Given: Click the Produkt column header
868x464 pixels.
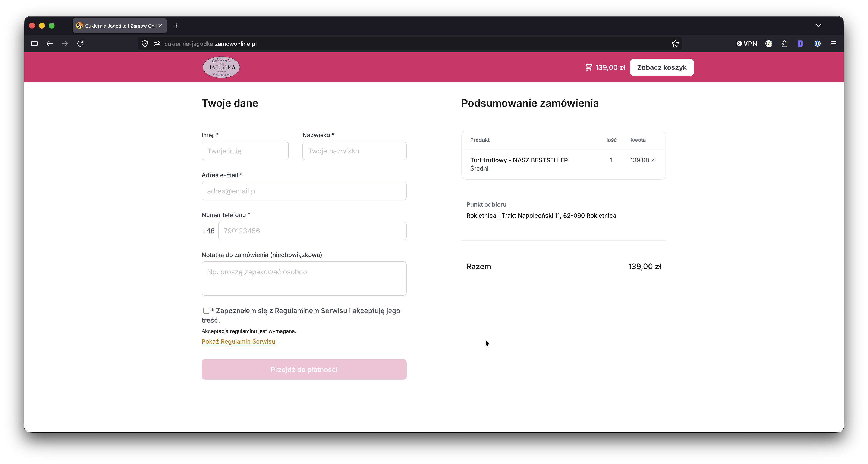Looking at the screenshot, I should (x=480, y=140).
